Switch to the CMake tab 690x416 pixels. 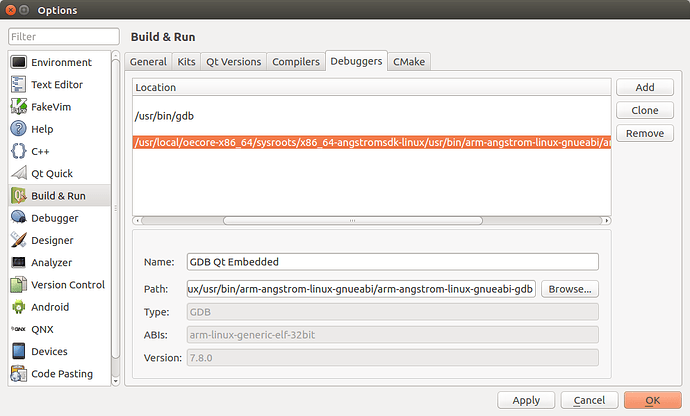click(408, 62)
